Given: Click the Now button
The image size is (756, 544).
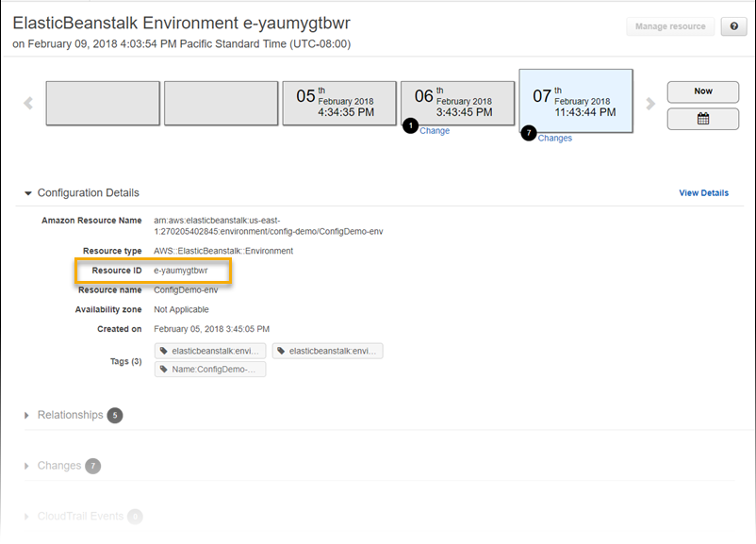Looking at the screenshot, I should point(701,91).
